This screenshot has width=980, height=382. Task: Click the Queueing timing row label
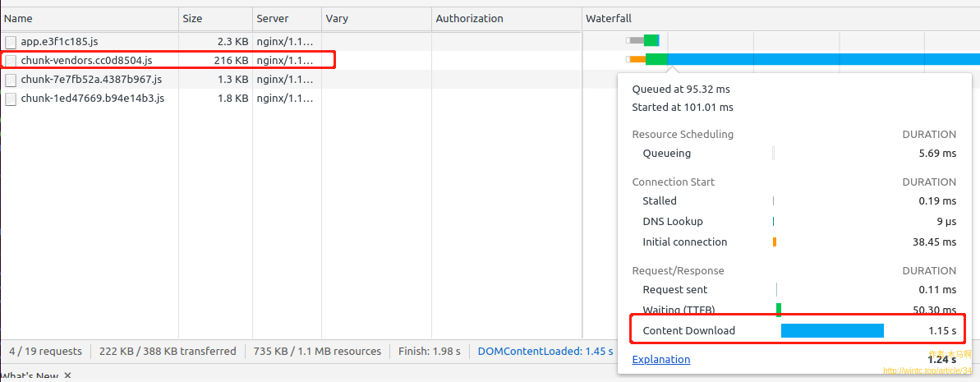[667, 153]
